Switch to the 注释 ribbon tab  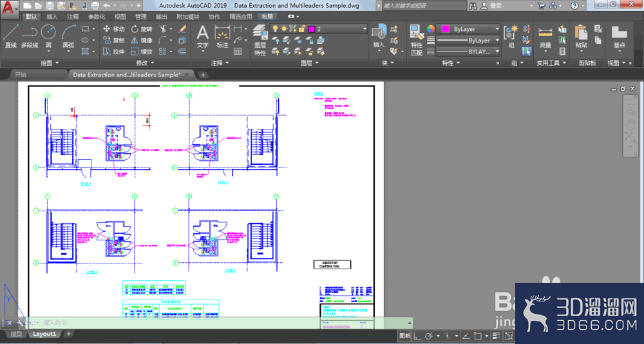(73, 17)
